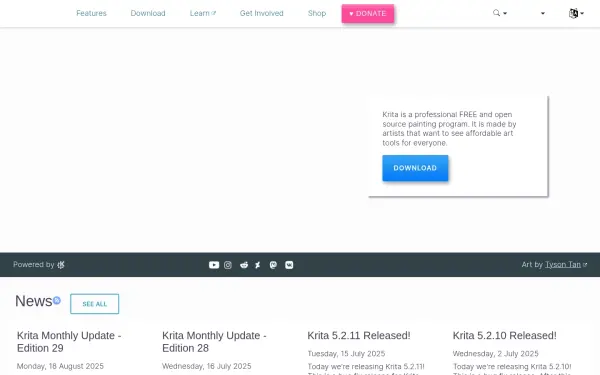Open the Learn external link
Image resolution: width=600 pixels, height=375 pixels.
pos(203,13)
